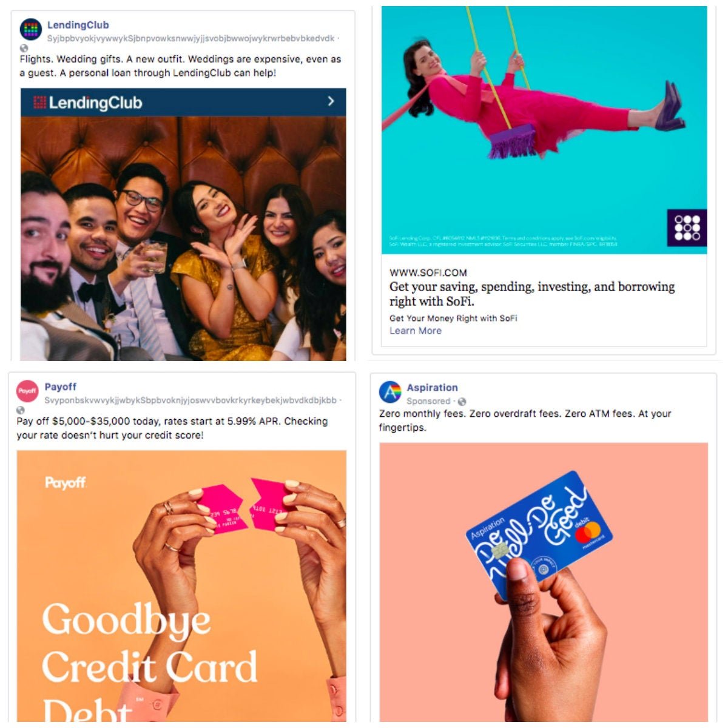Click the globe icon beside Aspiration's Sponsored label

[462, 402]
